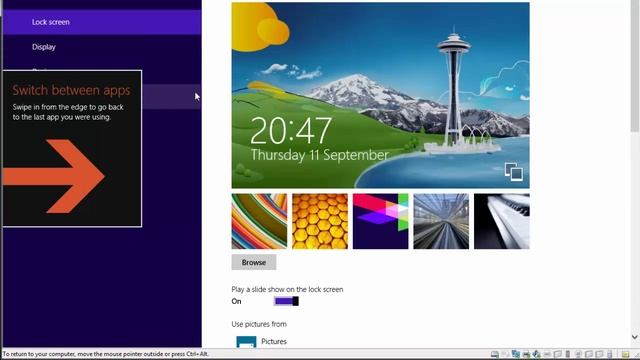
Task: Choose the colorful curved stripes background
Action: click(x=259, y=221)
